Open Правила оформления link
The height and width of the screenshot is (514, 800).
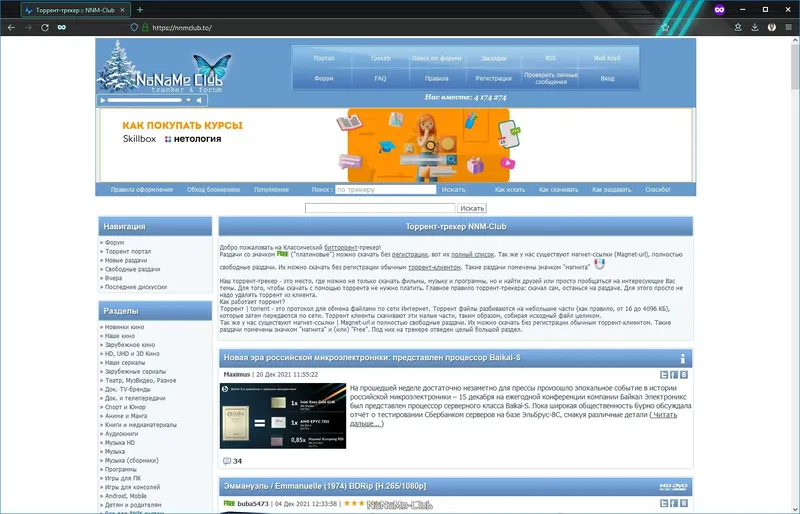[141, 190]
